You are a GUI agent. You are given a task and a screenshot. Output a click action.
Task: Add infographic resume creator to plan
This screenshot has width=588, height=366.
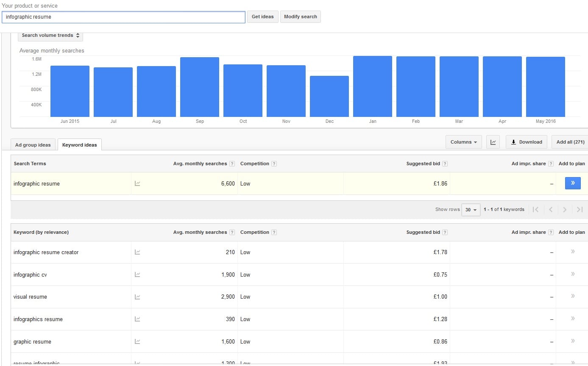click(x=573, y=252)
